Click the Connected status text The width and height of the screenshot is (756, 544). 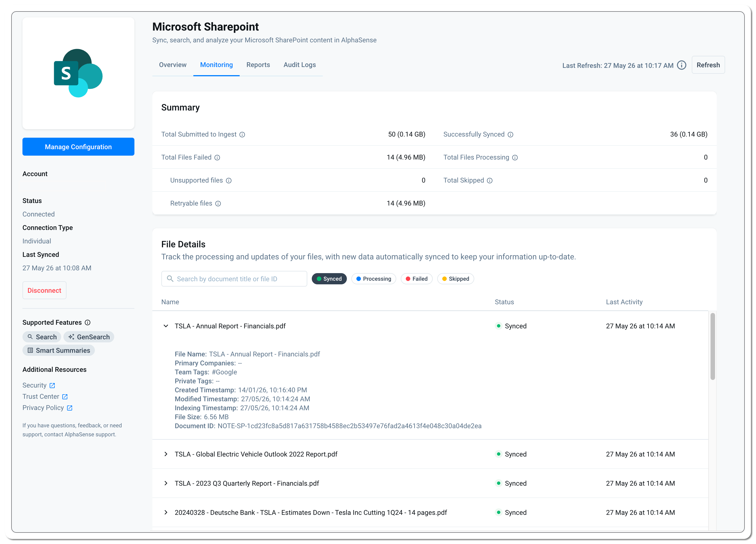38,215
